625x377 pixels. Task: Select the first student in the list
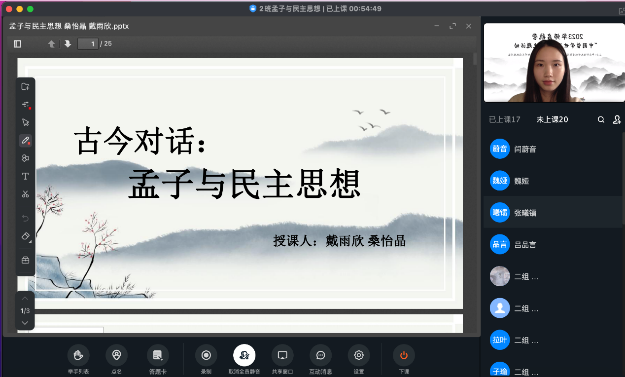(554, 149)
